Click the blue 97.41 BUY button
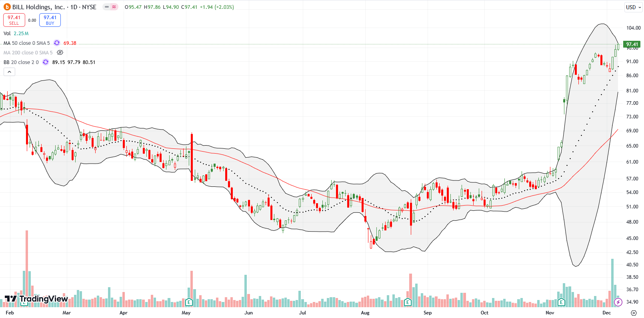 coord(50,20)
